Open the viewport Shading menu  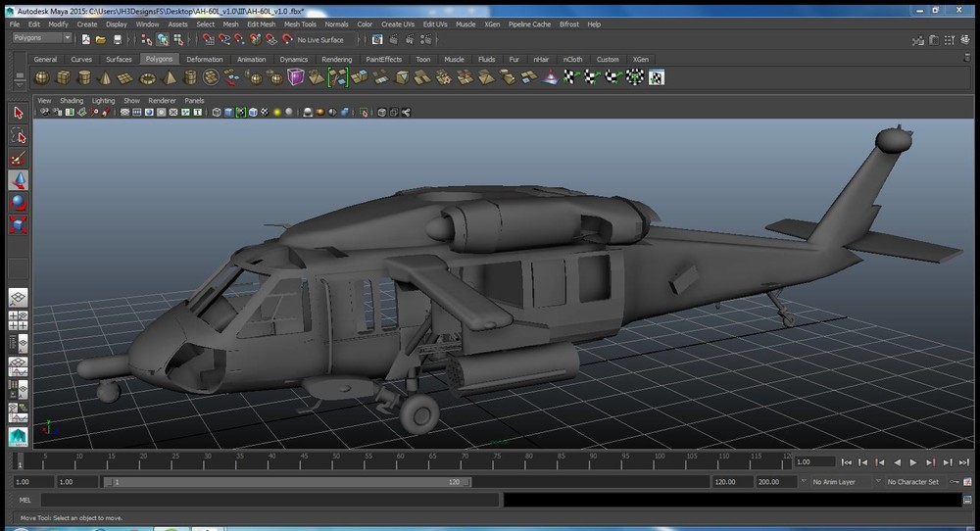click(72, 100)
